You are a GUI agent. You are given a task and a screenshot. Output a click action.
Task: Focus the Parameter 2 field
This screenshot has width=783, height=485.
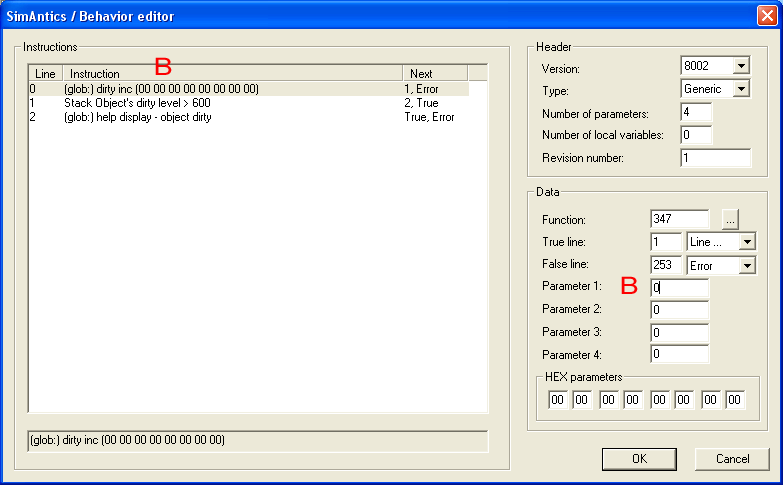tap(680, 310)
